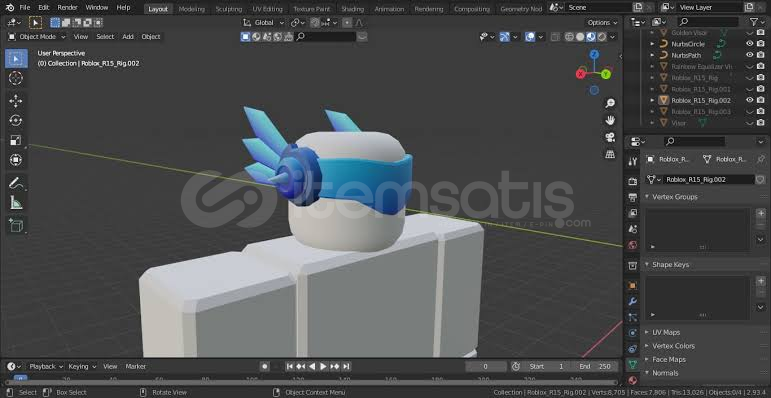Toggle visibility of NurbsPath
Viewport: 771px width, 398px height.
coord(749,55)
